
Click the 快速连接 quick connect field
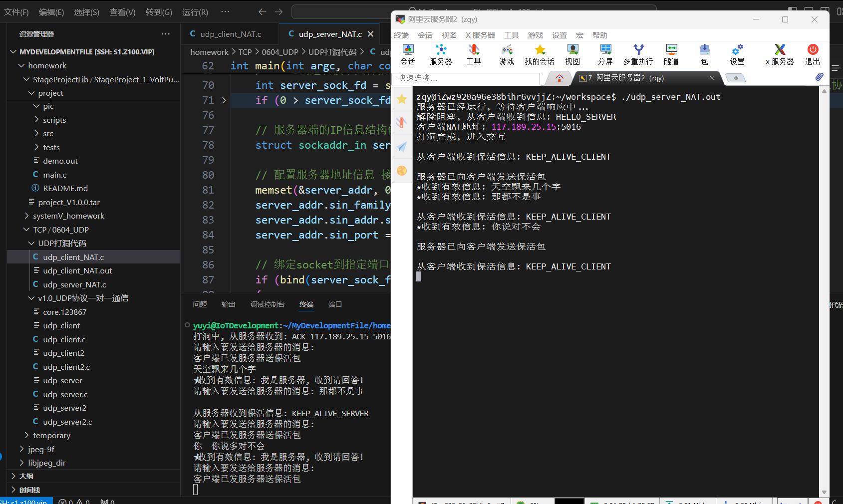pos(466,78)
